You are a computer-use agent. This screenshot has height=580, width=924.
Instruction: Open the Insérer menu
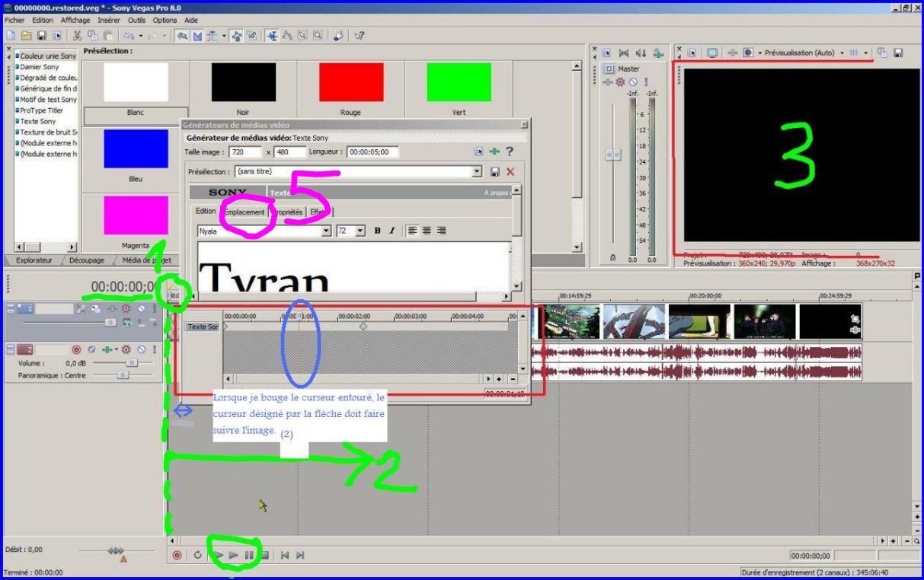pyautogui.click(x=109, y=20)
